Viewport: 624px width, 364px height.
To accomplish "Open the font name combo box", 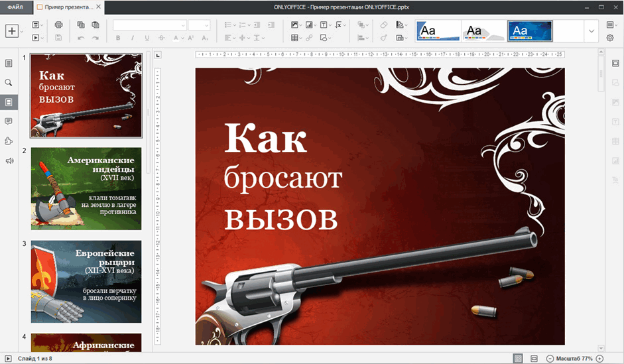I will click(x=150, y=25).
